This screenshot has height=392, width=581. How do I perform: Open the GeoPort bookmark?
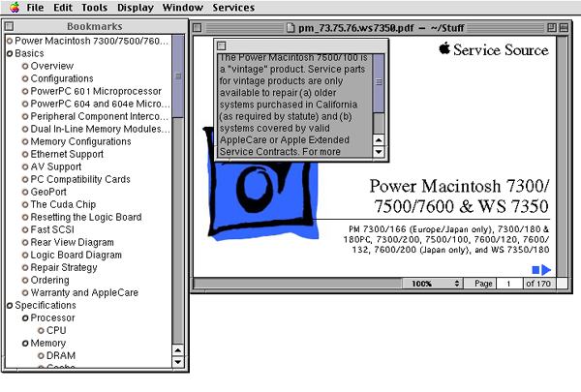tap(48, 192)
